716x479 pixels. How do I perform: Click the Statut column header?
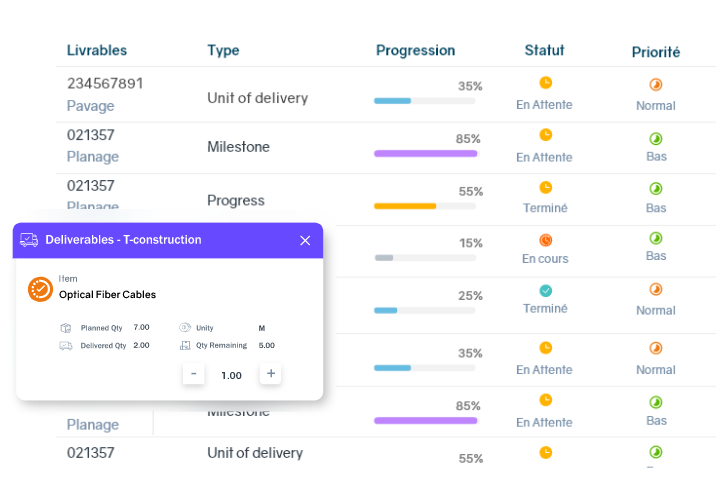coord(544,50)
